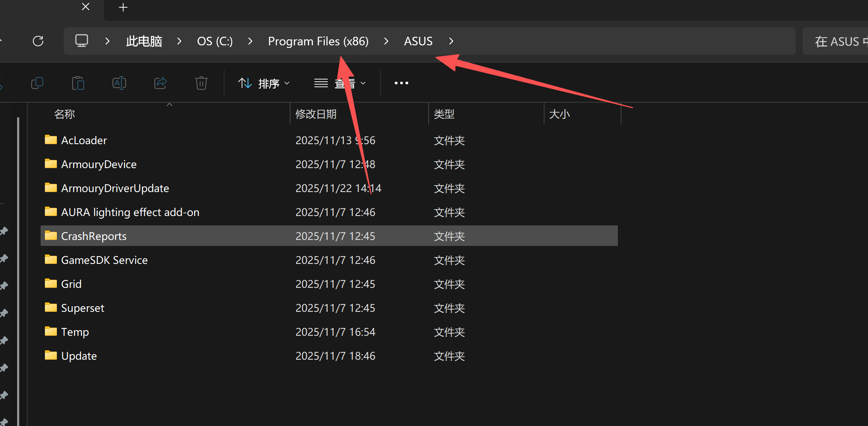This screenshot has height=426, width=868.
Task: Select the CrashReports folder
Action: (94, 236)
